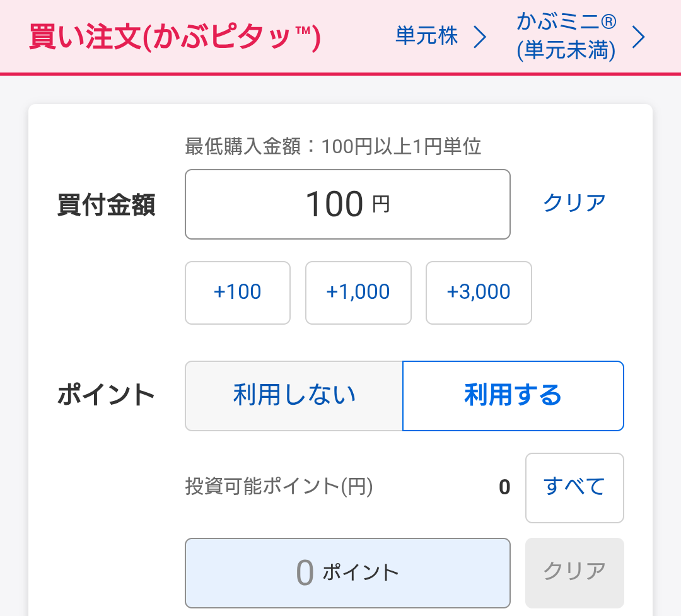Screen dimensions: 681x616
Task: Select 利用する to use points
Action: coord(513,396)
